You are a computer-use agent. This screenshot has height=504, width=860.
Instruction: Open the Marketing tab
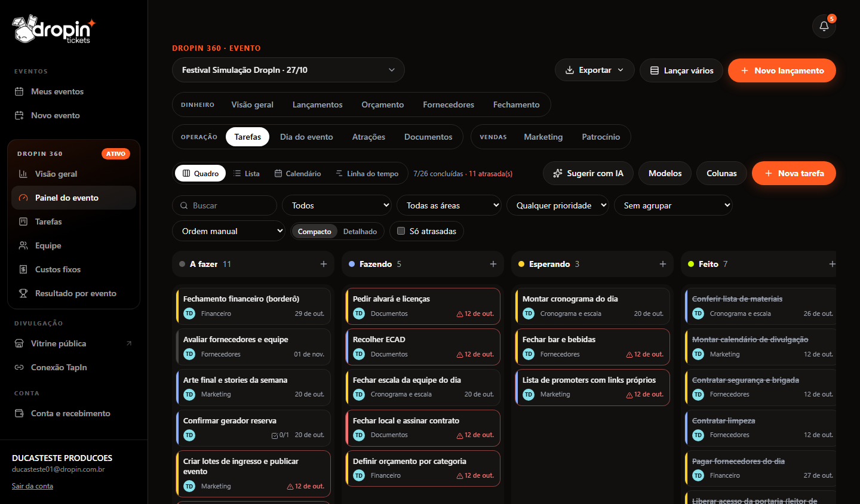(543, 137)
